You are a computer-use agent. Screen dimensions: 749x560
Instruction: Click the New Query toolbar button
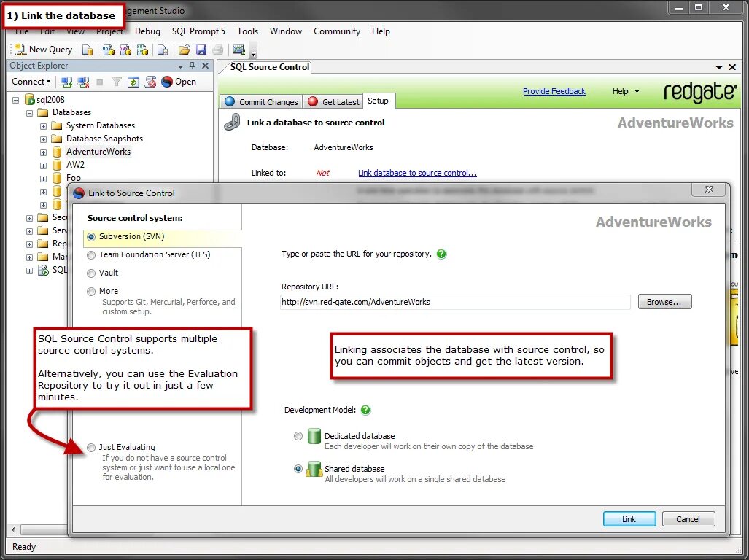coord(44,50)
